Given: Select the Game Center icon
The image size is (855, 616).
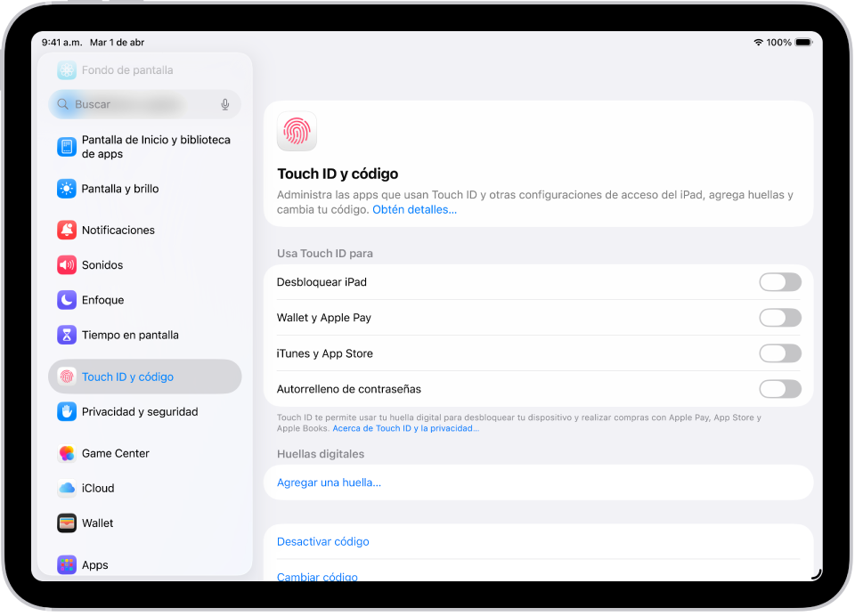Looking at the screenshot, I should pyautogui.click(x=66, y=453).
